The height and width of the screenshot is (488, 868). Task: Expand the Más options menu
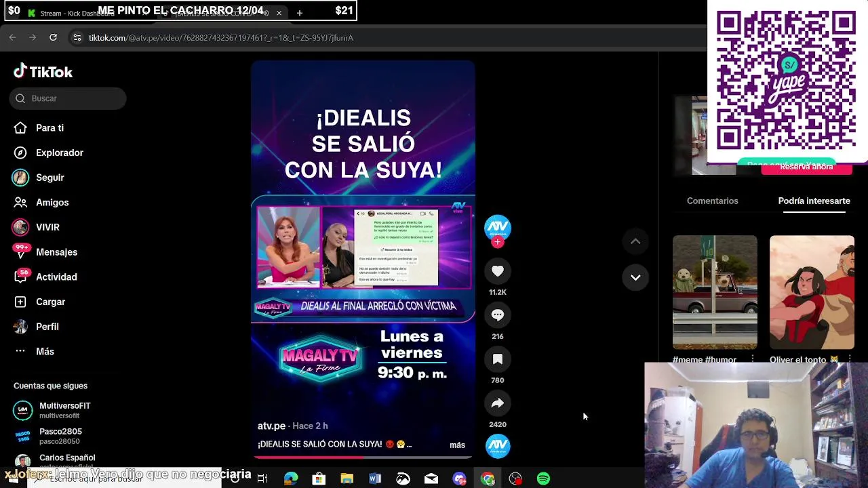45,352
